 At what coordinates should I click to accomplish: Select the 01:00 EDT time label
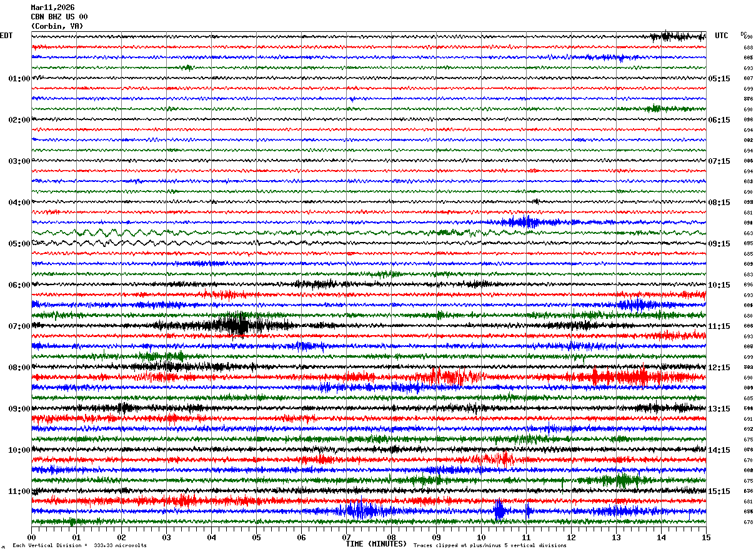pyautogui.click(x=19, y=79)
